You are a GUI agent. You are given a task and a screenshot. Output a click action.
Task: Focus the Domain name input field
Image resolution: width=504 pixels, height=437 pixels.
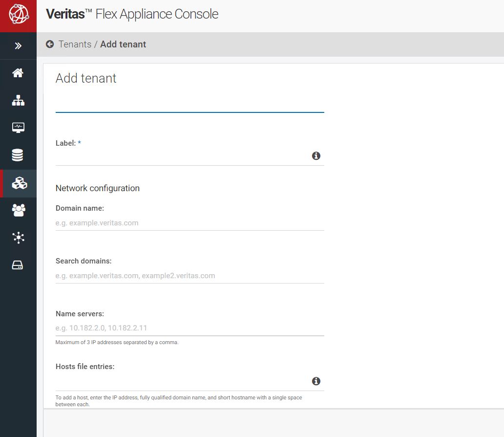[x=189, y=222]
